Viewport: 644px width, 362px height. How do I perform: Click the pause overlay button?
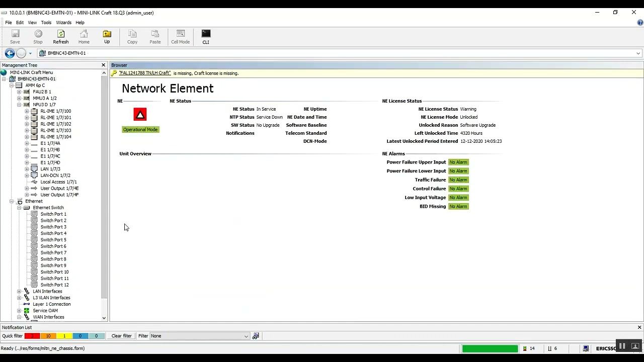(622, 346)
